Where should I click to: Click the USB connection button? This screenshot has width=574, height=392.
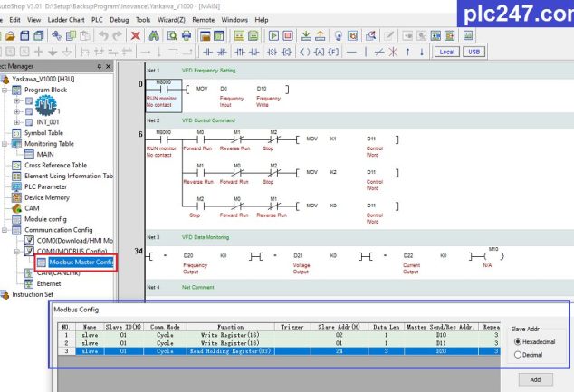[474, 52]
